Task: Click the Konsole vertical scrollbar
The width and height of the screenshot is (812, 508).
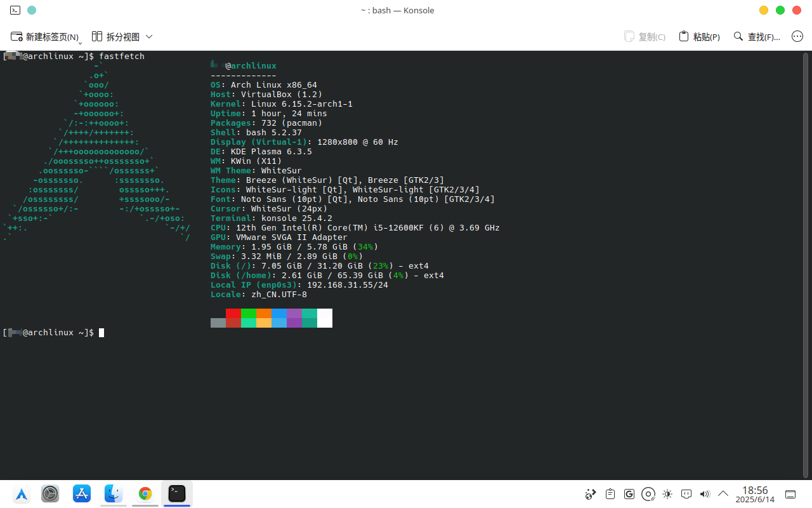Action: coord(807,265)
